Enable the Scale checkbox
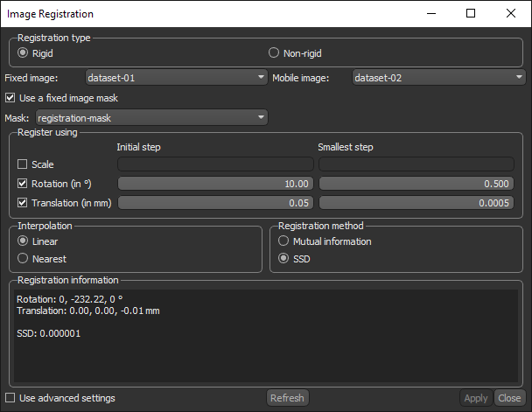The height and width of the screenshot is (412, 532). tap(23, 164)
